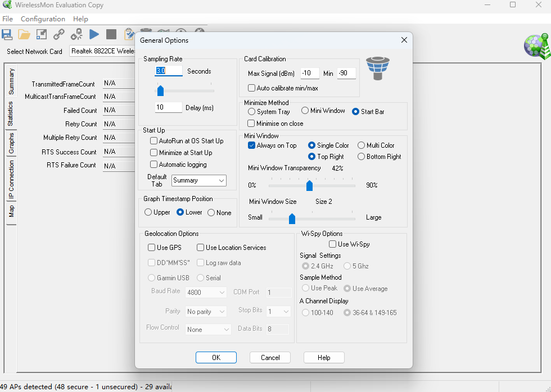Image resolution: width=551 pixels, height=392 pixels.
Task: Click the Save (floppy disk) toolbar icon
Action: tap(7, 34)
